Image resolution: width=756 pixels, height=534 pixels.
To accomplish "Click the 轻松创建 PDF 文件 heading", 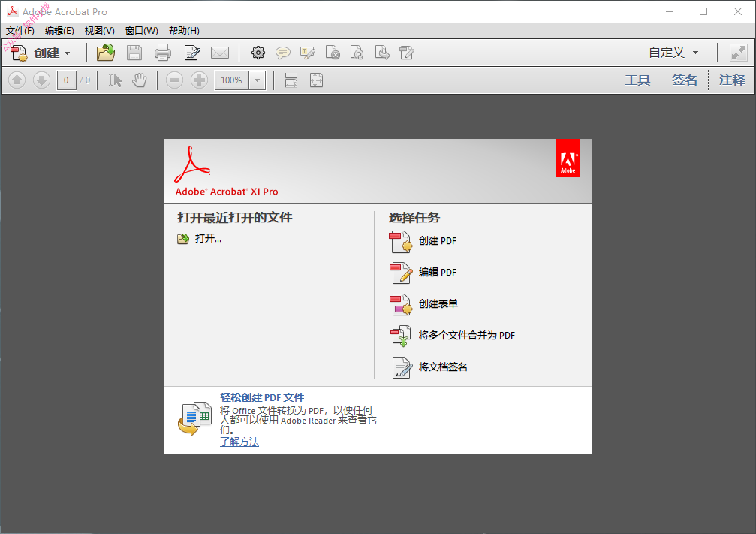I will click(x=262, y=397).
